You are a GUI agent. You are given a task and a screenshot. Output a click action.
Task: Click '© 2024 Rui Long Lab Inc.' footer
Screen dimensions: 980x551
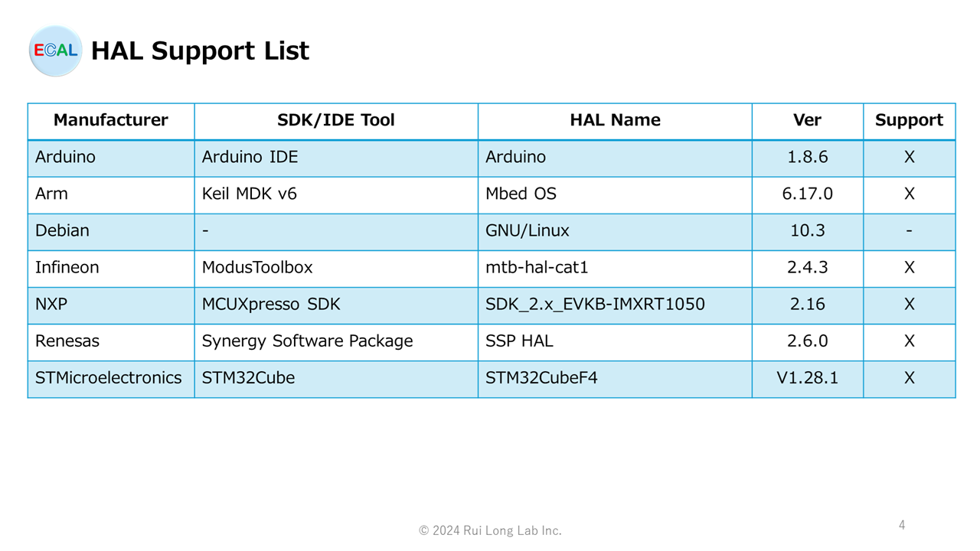coord(490,530)
